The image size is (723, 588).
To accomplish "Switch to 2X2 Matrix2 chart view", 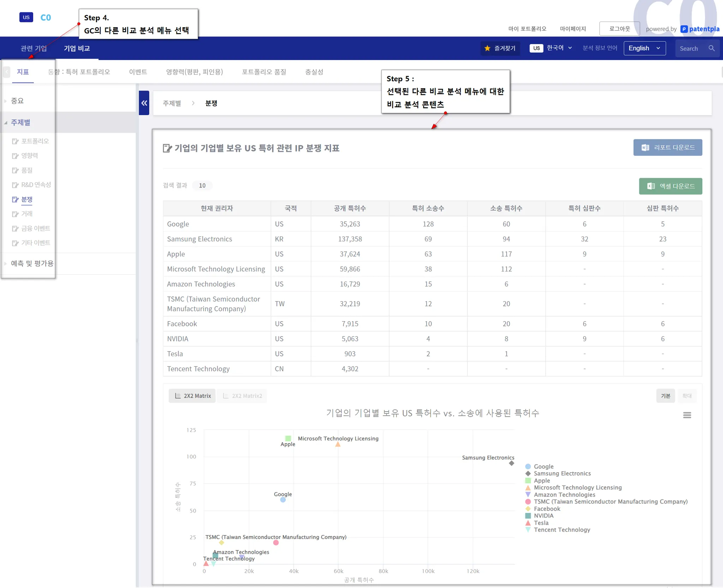I will coord(242,396).
